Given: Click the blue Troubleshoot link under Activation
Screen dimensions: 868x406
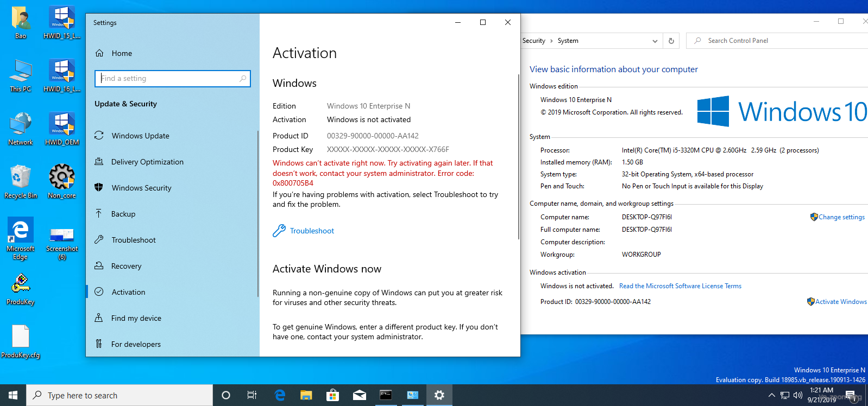Looking at the screenshot, I should [312, 231].
